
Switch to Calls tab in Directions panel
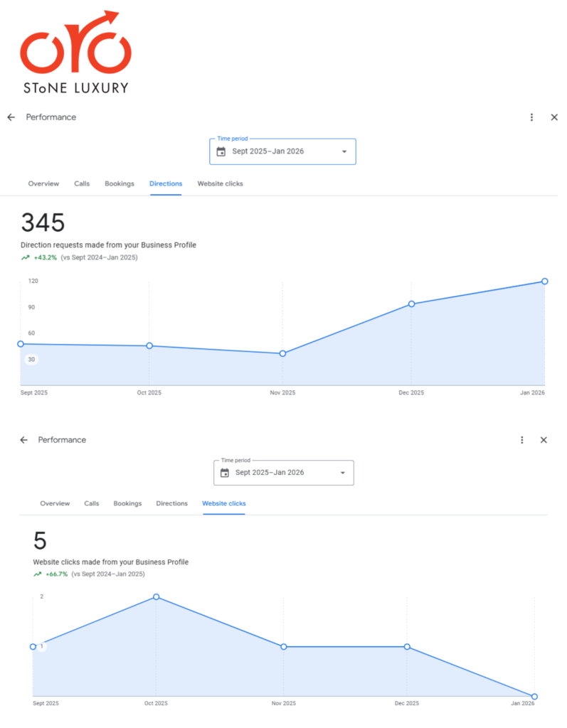click(x=82, y=184)
